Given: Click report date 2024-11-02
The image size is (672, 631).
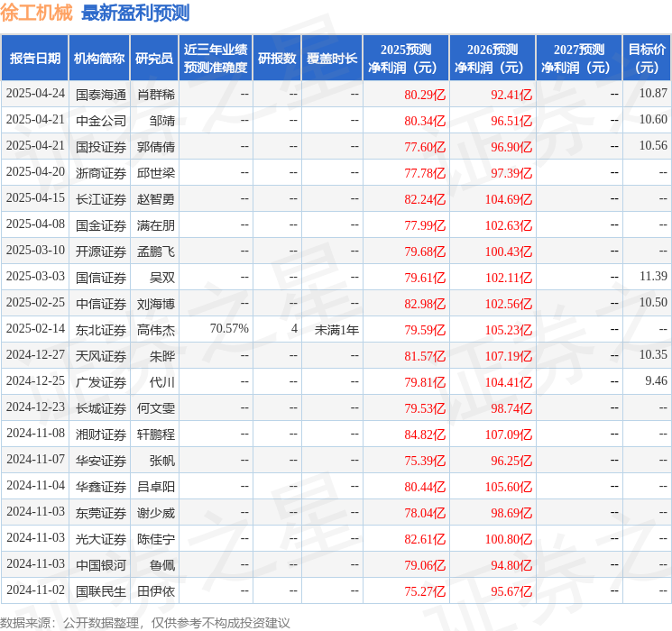Looking at the screenshot, I should click(35, 590).
